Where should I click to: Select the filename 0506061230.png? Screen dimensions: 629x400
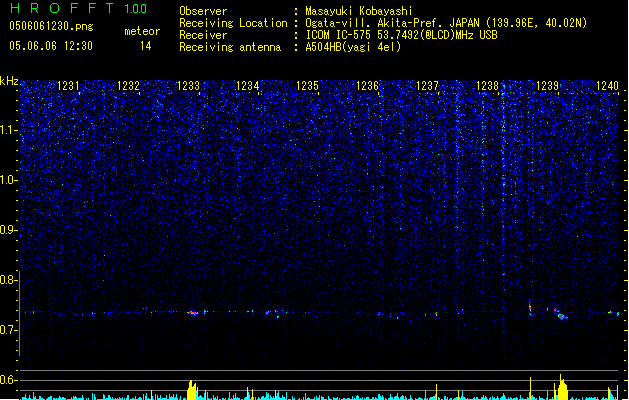[x=51, y=26]
